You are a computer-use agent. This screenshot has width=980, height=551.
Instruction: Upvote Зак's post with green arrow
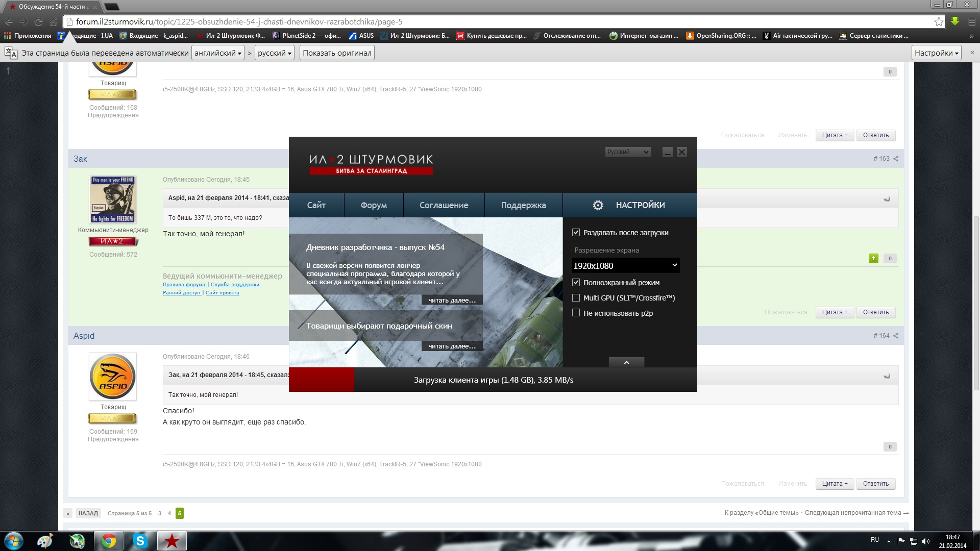point(873,259)
